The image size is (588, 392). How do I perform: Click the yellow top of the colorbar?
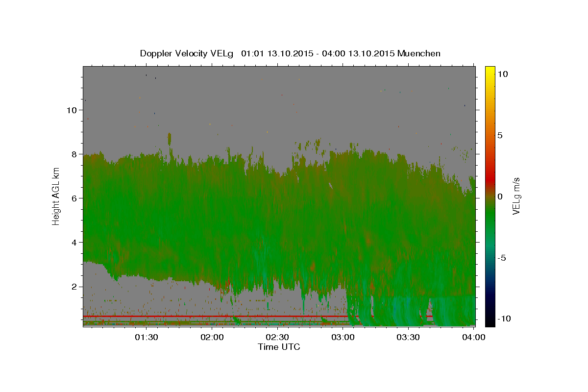490,70
